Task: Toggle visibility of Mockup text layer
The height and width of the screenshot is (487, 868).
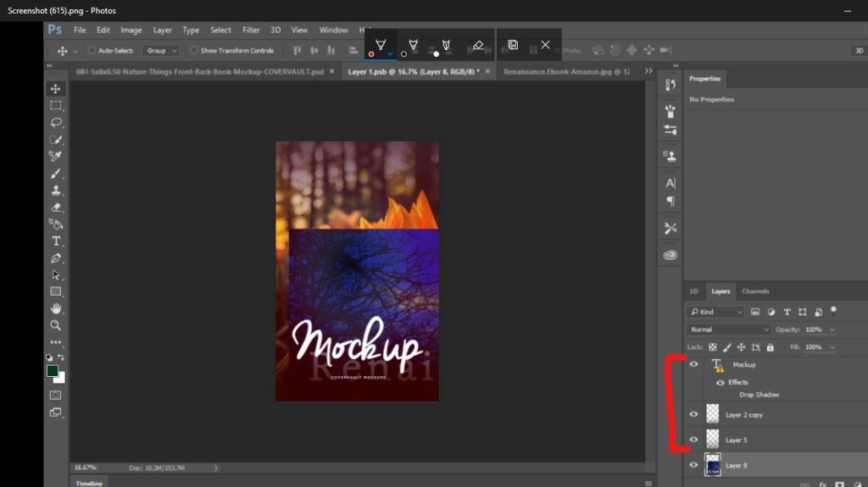Action: click(x=694, y=364)
